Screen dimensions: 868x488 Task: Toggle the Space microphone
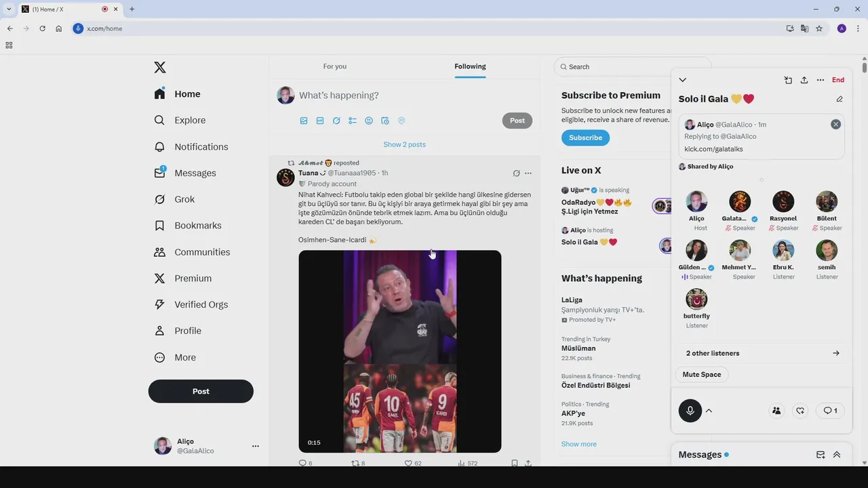pyautogui.click(x=690, y=411)
